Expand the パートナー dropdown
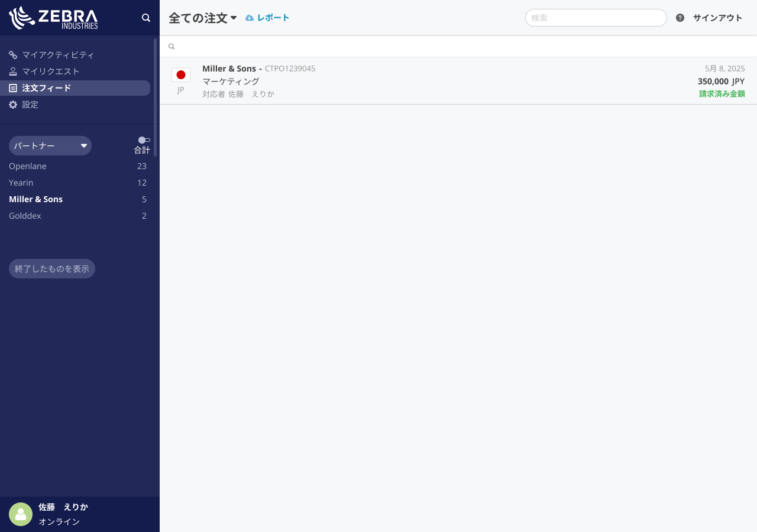This screenshot has height=532, width=757. pyautogui.click(x=50, y=145)
